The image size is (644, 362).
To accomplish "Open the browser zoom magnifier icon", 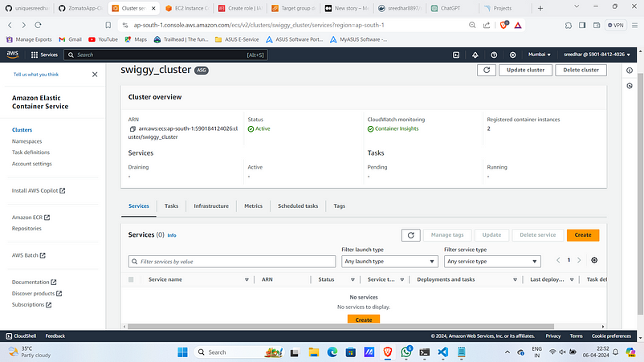I will point(472,25).
